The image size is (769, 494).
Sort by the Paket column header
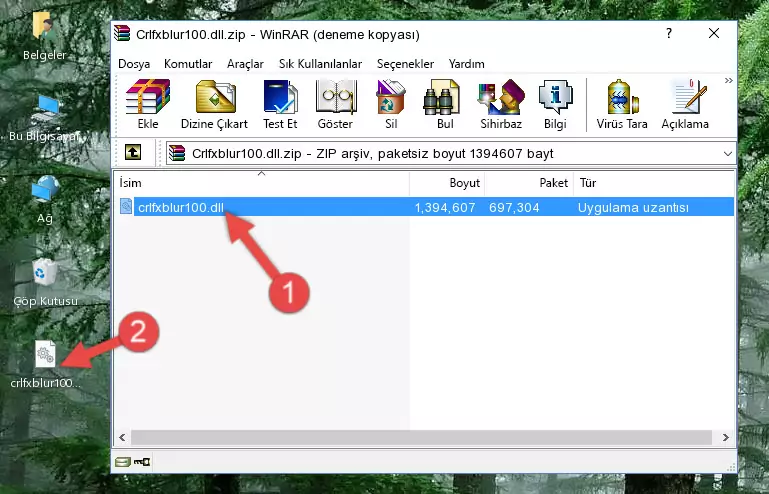(529, 183)
